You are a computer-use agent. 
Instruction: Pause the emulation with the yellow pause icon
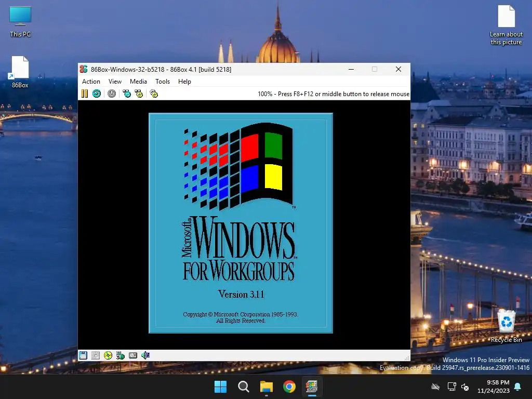(85, 94)
